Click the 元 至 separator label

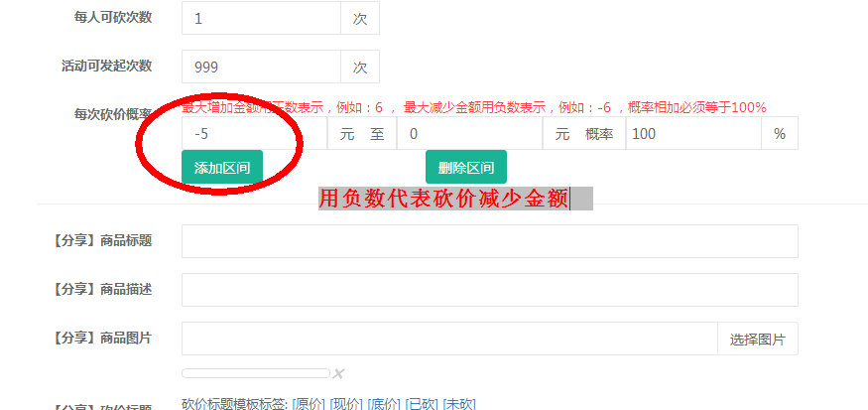click(362, 134)
